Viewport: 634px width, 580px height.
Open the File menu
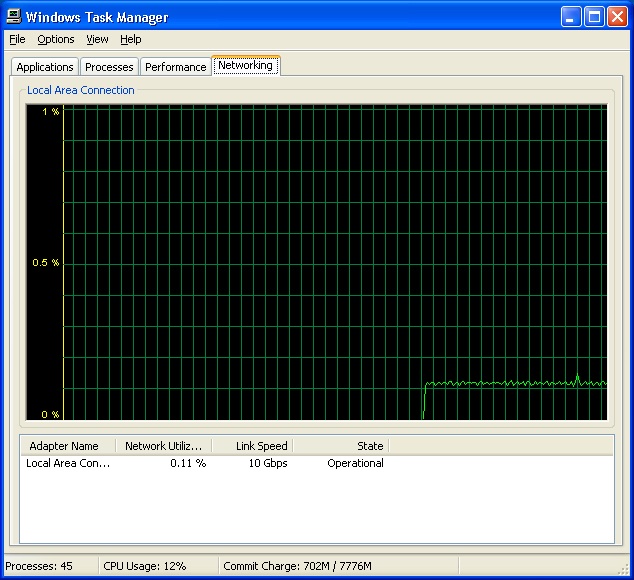(x=17, y=39)
